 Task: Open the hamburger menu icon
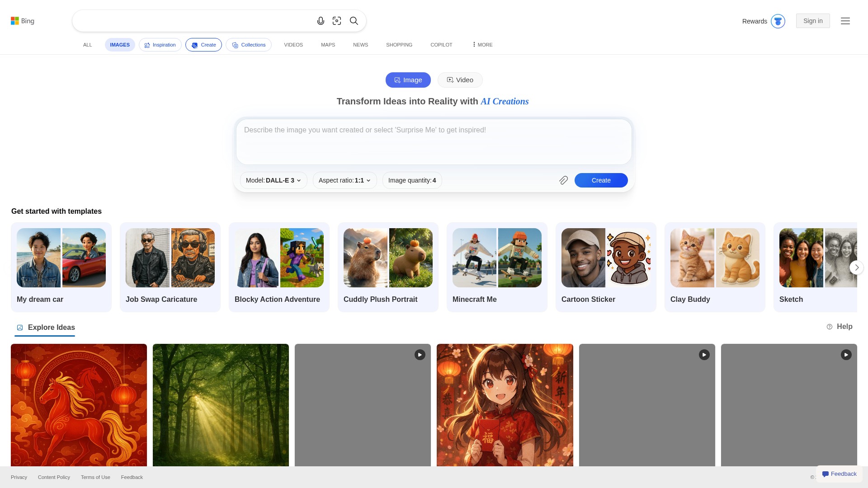point(845,21)
